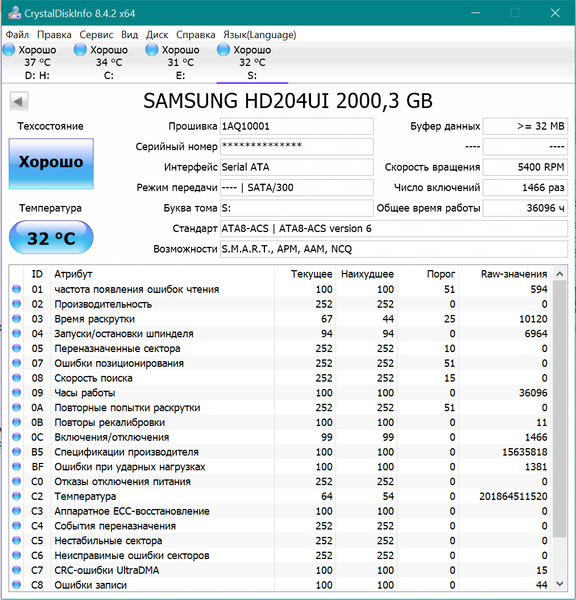Click the Буфер данных value >= 32 MB
The width and height of the screenshot is (576, 600).
pos(525,126)
